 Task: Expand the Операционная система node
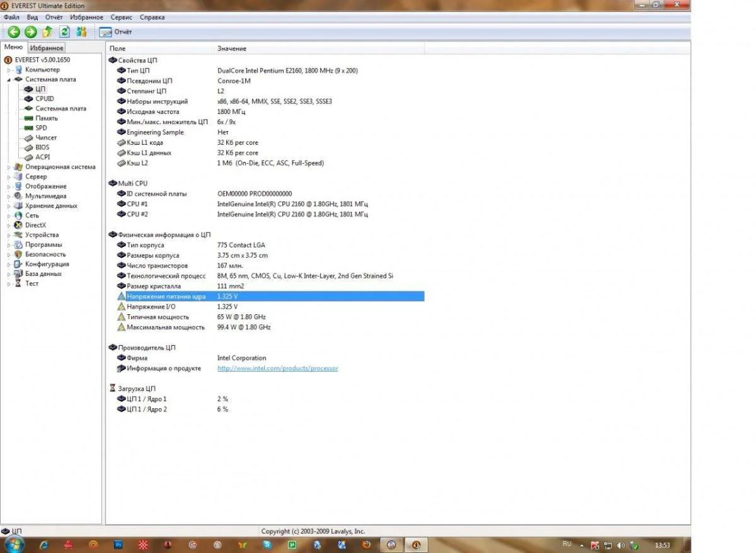tap(9, 167)
